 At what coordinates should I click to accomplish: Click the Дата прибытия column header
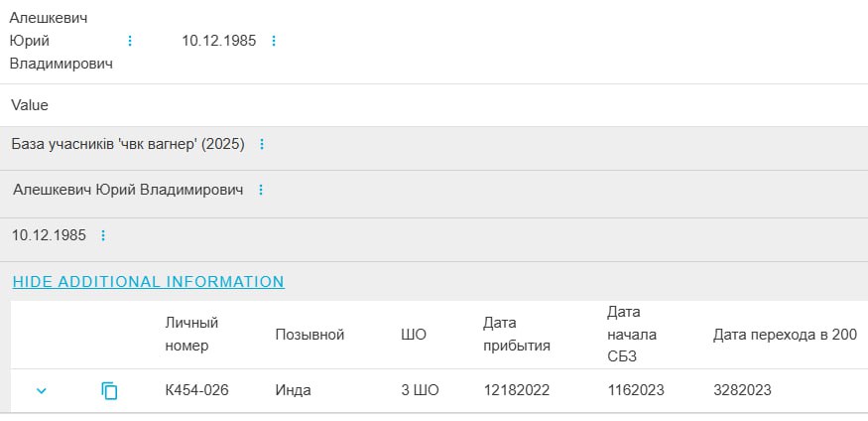(x=516, y=335)
